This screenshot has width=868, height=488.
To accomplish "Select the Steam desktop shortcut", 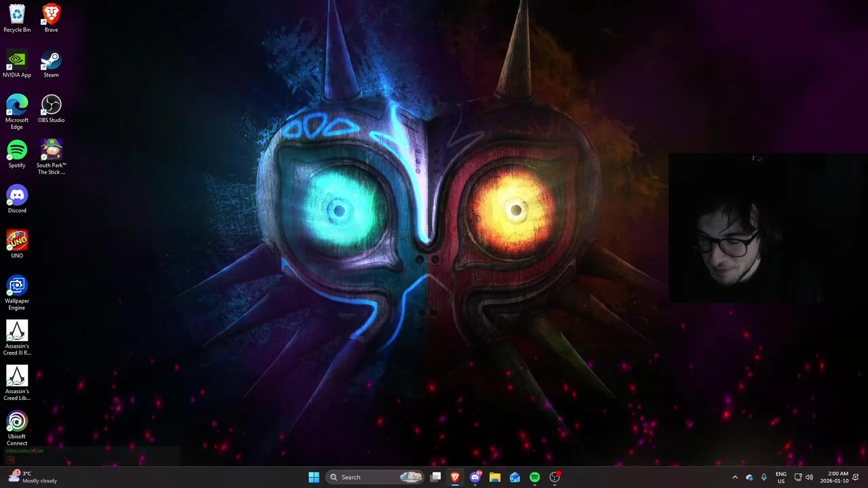I will (x=51, y=64).
